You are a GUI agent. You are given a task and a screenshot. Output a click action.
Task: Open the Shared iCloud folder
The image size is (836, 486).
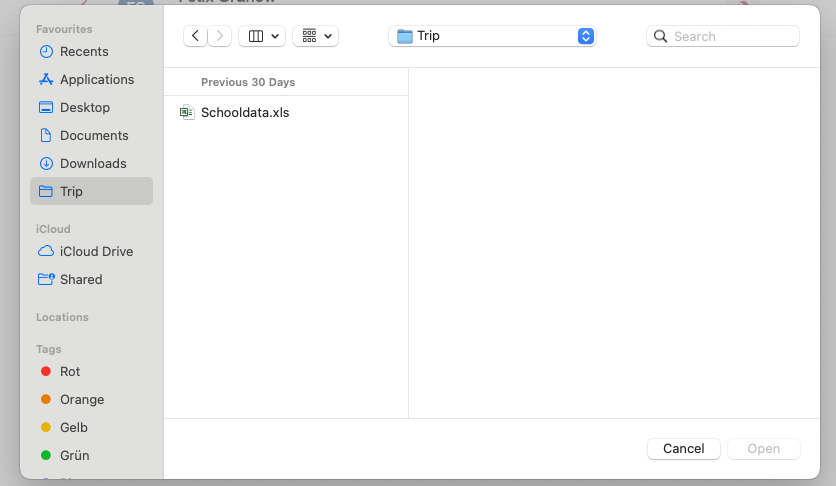[80, 279]
